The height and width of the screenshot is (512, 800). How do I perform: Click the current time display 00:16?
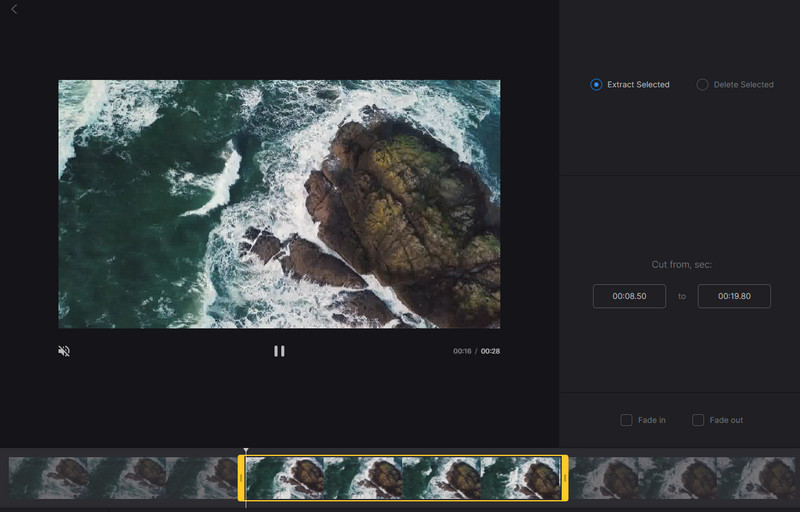(x=461, y=351)
